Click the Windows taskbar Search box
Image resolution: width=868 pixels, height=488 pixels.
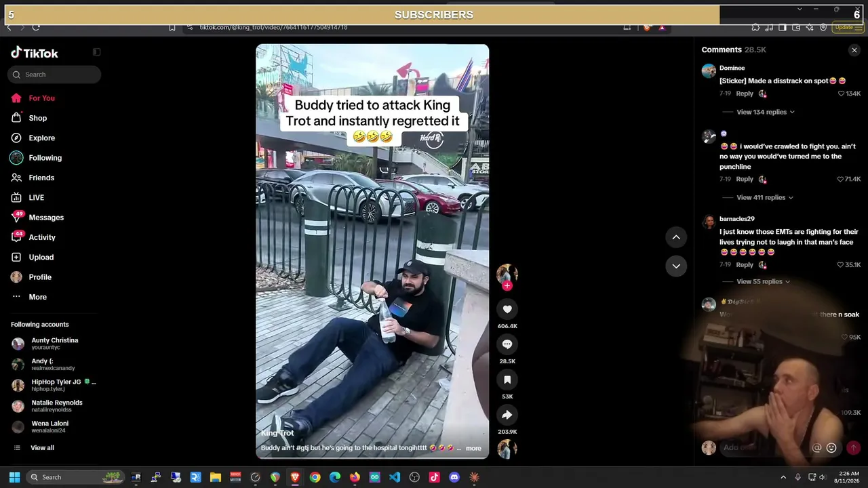pos(75,477)
